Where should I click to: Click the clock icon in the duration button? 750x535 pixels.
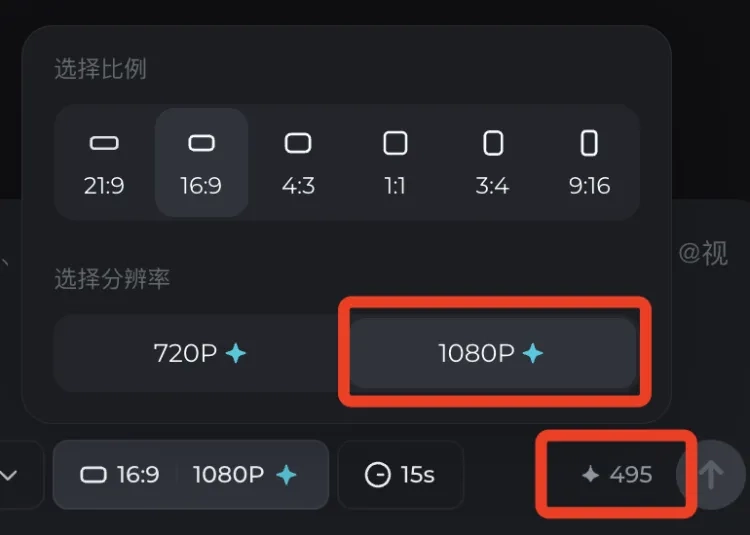click(378, 475)
